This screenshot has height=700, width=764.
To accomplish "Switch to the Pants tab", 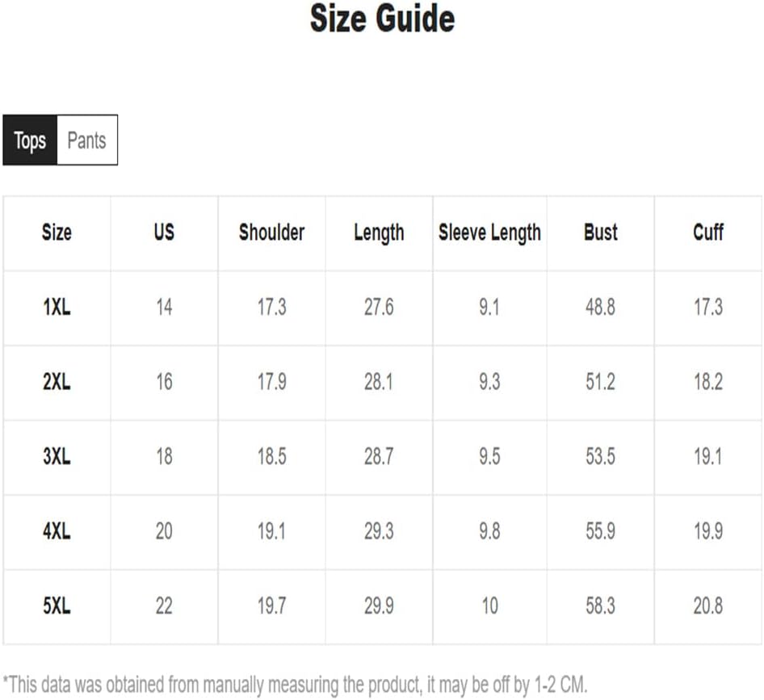I will pyautogui.click(x=87, y=140).
